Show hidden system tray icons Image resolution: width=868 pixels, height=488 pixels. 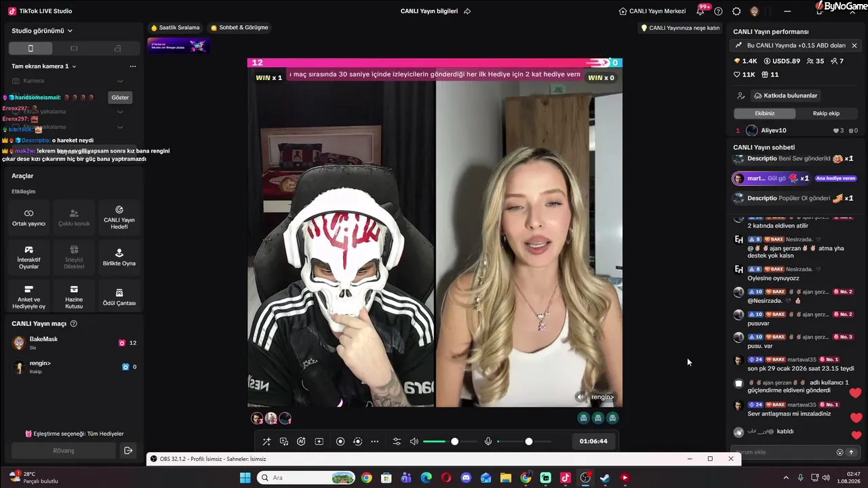[x=786, y=478]
